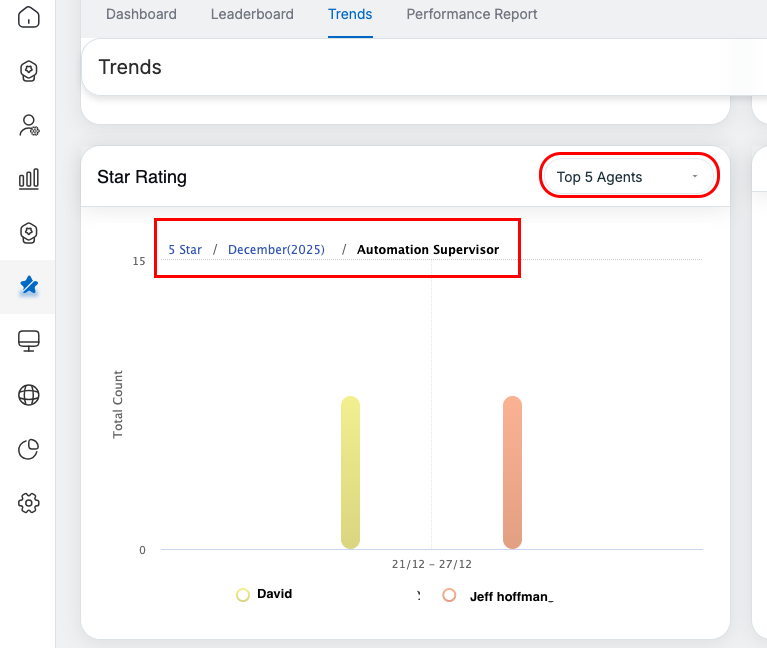Open the pie chart reports icon
Screen dimensions: 767x648
point(29,449)
